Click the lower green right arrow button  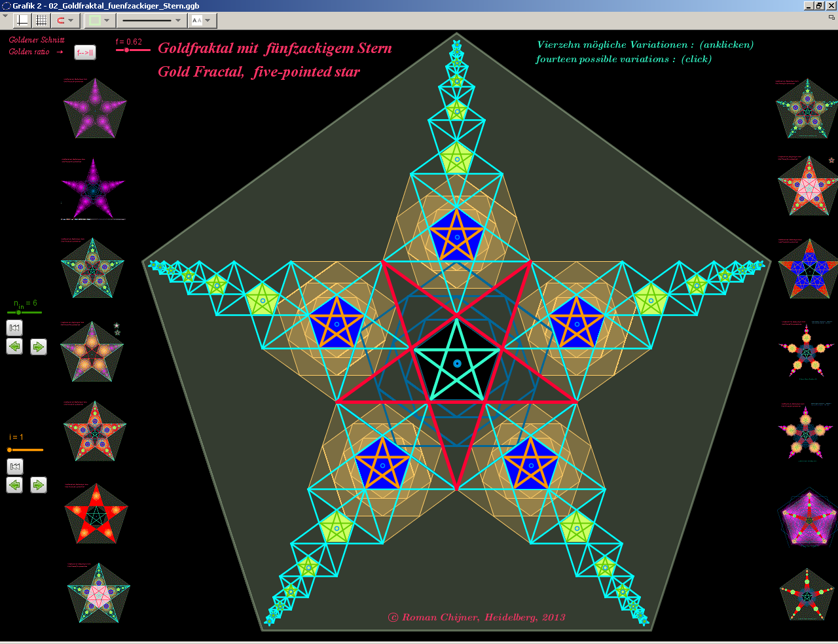[x=39, y=485]
